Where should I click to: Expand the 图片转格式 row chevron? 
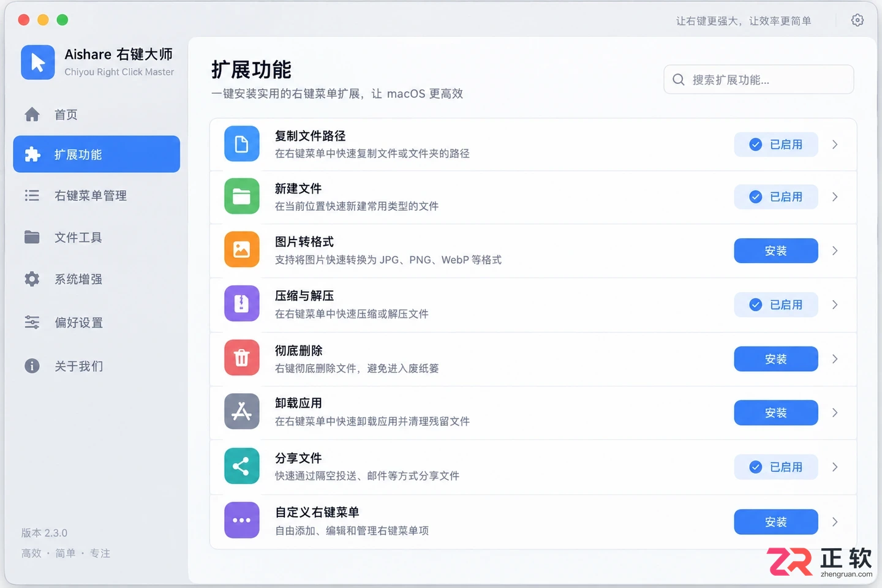click(x=835, y=251)
